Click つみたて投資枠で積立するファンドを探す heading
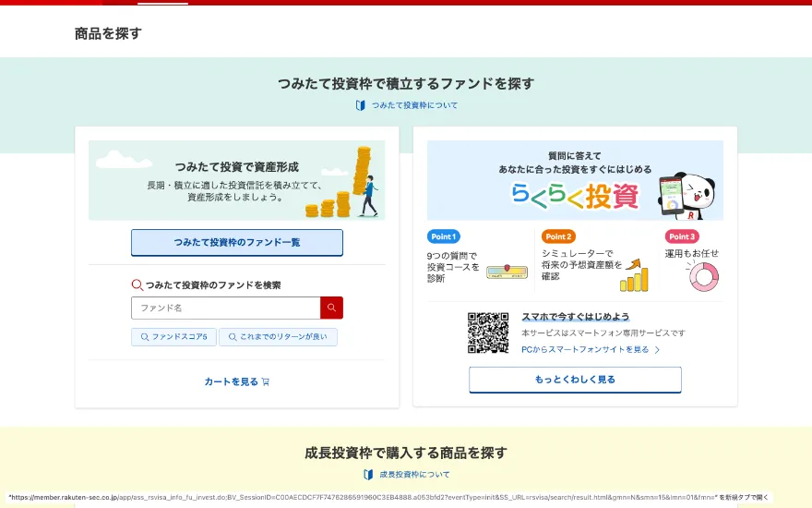This screenshot has width=812, height=508. click(x=406, y=83)
